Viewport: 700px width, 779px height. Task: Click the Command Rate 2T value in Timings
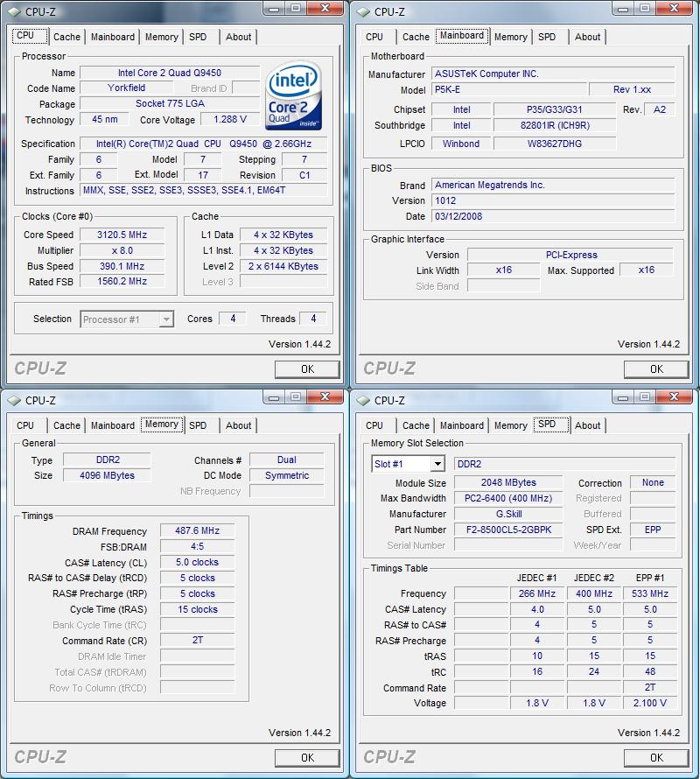point(197,641)
